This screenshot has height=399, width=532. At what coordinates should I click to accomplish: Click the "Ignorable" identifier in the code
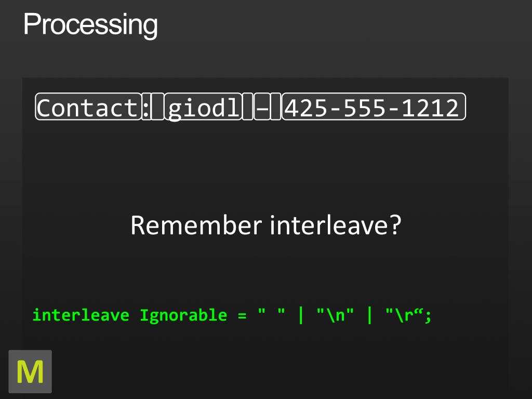183,316
